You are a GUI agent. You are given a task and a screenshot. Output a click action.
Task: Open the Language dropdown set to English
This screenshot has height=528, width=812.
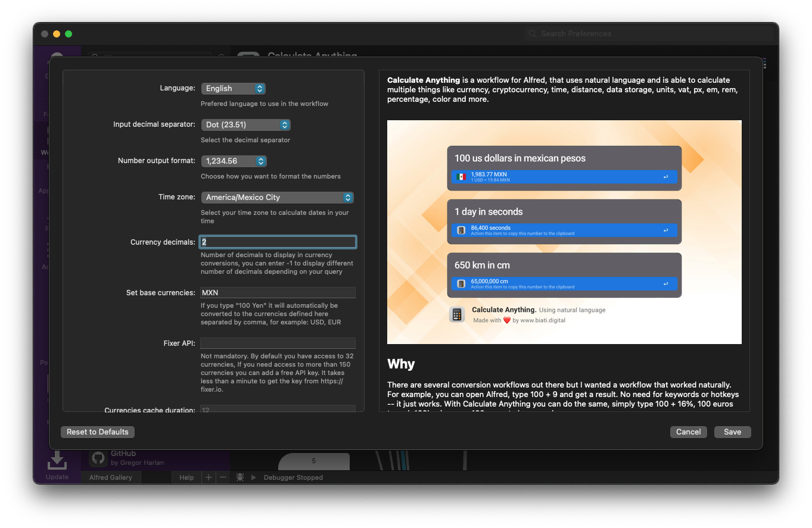pyautogui.click(x=233, y=88)
